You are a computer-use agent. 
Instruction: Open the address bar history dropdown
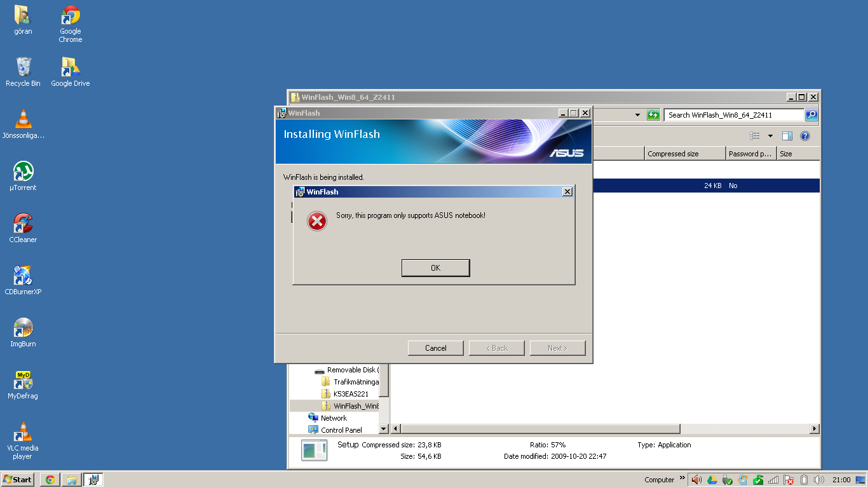tap(637, 115)
